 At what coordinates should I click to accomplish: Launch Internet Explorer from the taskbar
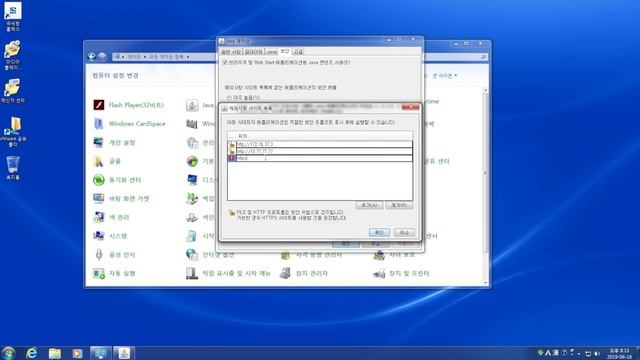31,353
